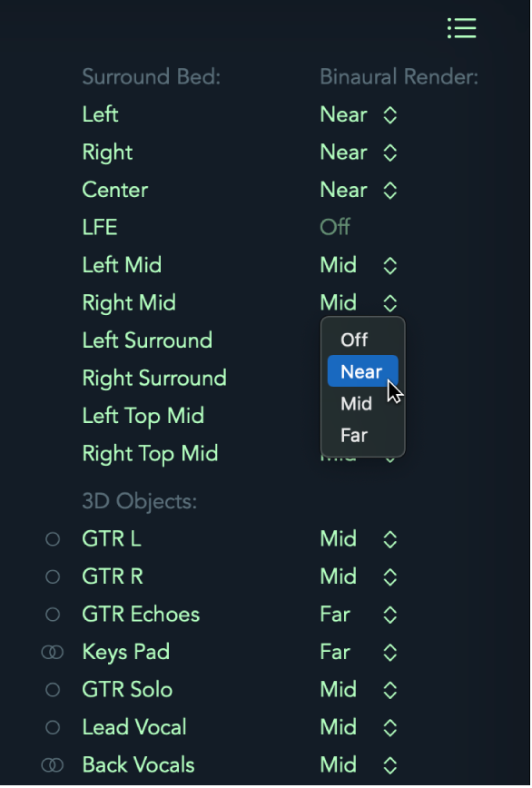Image resolution: width=532 pixels, height=788 pixels.
Task: Click the Right channel stepper arrows
Action: click(390, 153)
